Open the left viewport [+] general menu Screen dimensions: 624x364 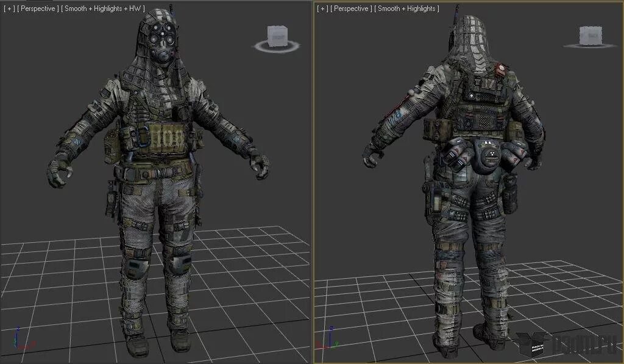[9, 9]
